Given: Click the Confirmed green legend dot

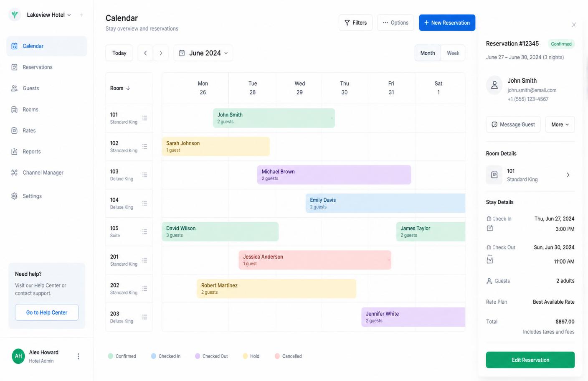Looking at the screenshot, I should click(x=110, y=356).
